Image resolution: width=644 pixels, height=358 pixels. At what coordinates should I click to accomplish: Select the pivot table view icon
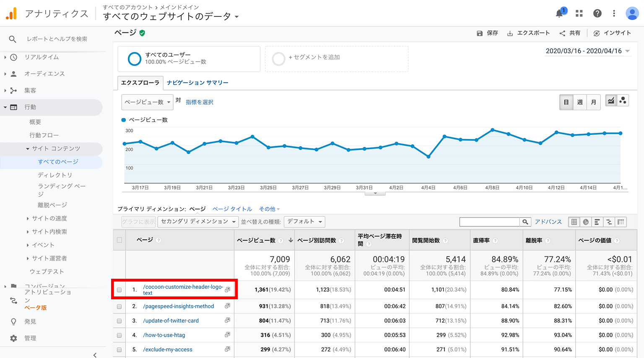[x=621, y=222]
